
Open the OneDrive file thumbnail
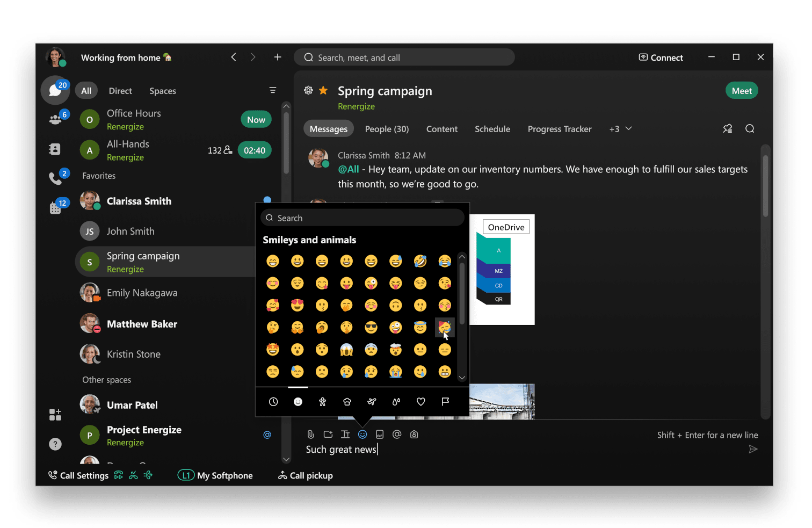502,270
